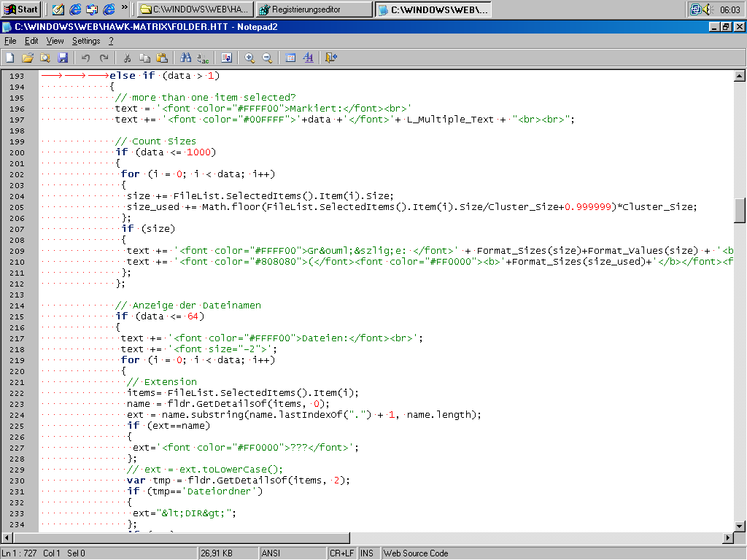This screenshot has height=560, width=747.
Task: Open the File menu
Action: point(10,41)
